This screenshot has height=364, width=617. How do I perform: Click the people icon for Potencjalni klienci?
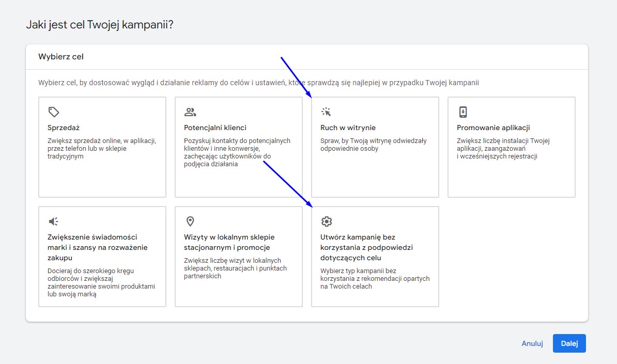[x=190, y=112]
